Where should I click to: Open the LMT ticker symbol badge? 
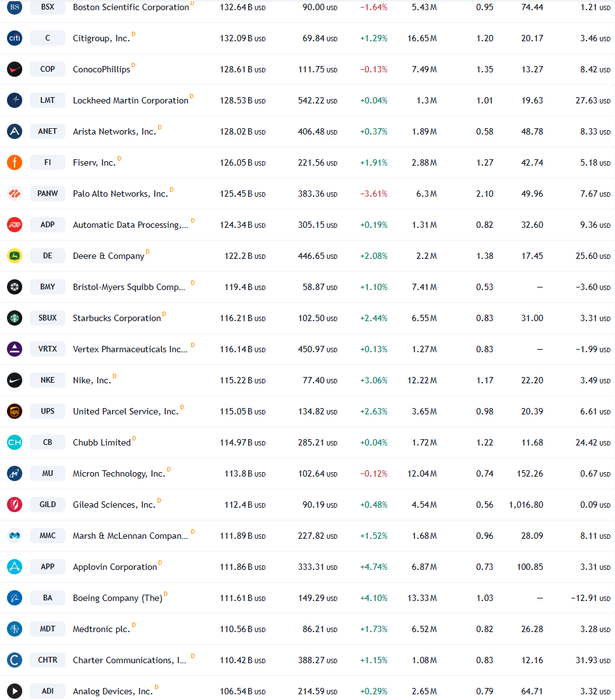48,100
